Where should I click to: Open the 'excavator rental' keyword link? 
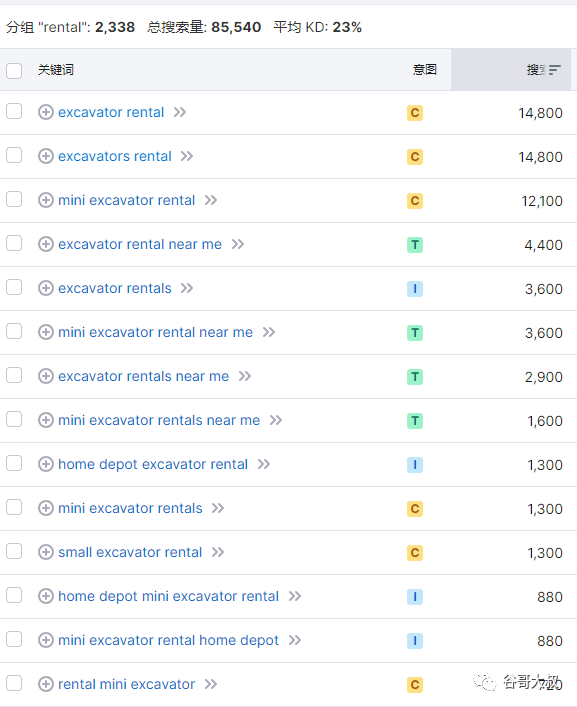[x=111, y=112]
